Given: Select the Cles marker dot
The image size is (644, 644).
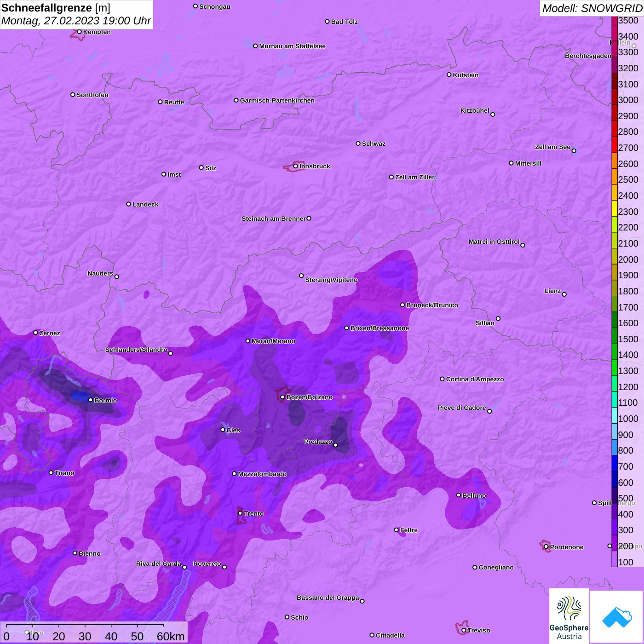Looking at the screenshot, I should pyautogui.click(x=223, y=430).
